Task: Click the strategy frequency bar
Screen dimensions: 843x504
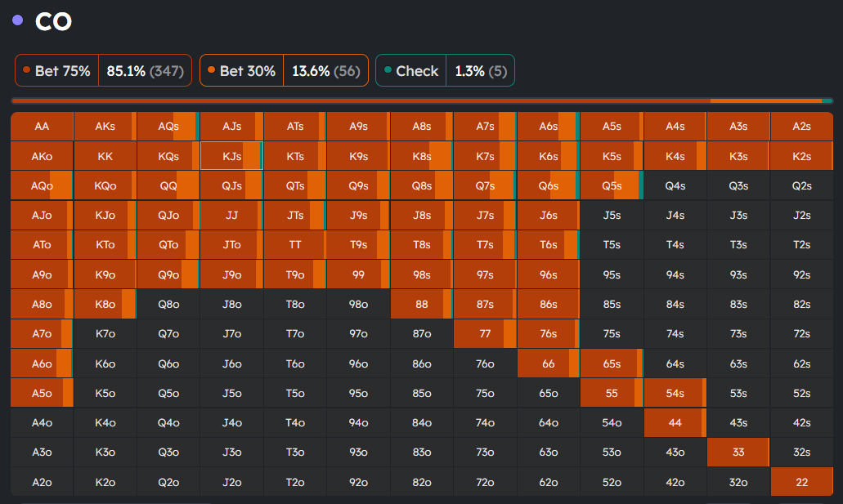Action: (421, 101)
